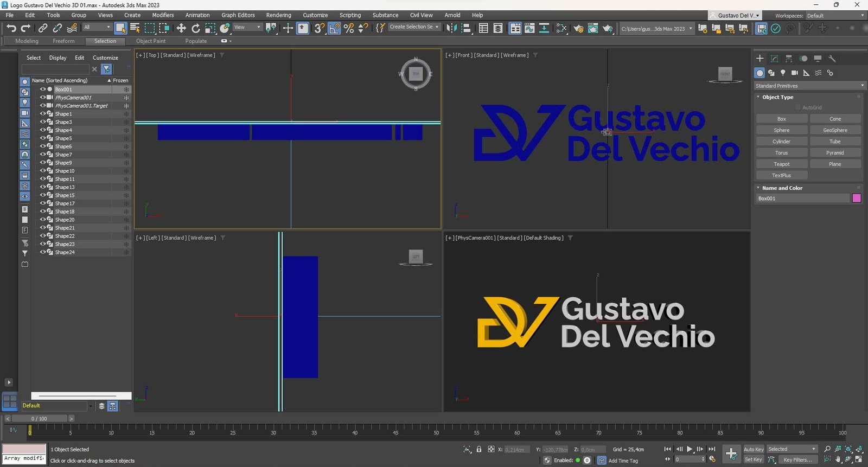Click the Sphere primitive button
Viewport: 868px width, 467px height.
pyautogui.click(x=781, y=130)
